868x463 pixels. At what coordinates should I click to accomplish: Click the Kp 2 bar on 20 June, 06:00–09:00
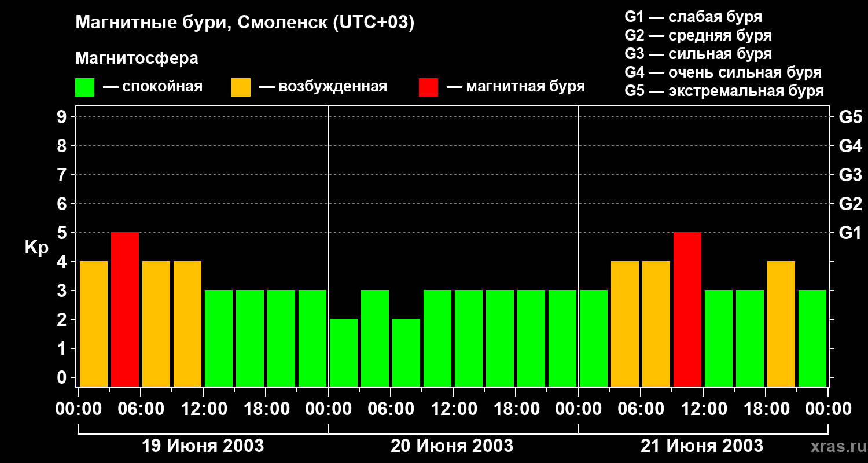406,352
